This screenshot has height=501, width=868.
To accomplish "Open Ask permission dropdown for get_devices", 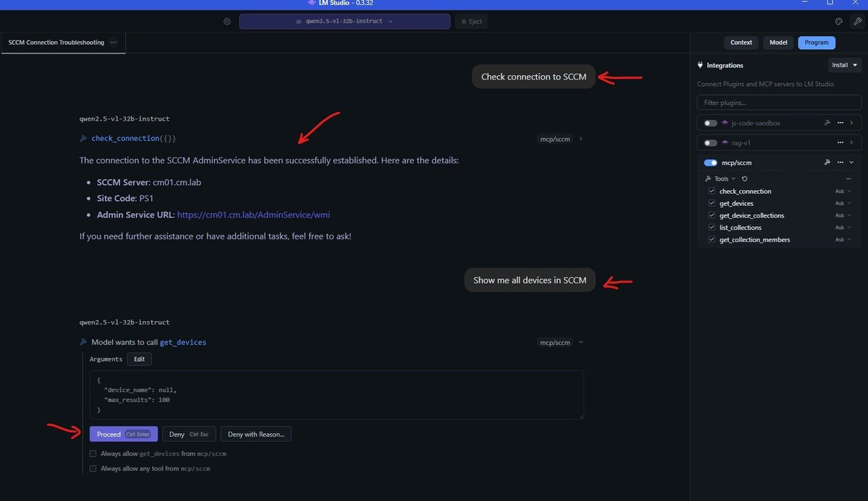I will 843,203.
